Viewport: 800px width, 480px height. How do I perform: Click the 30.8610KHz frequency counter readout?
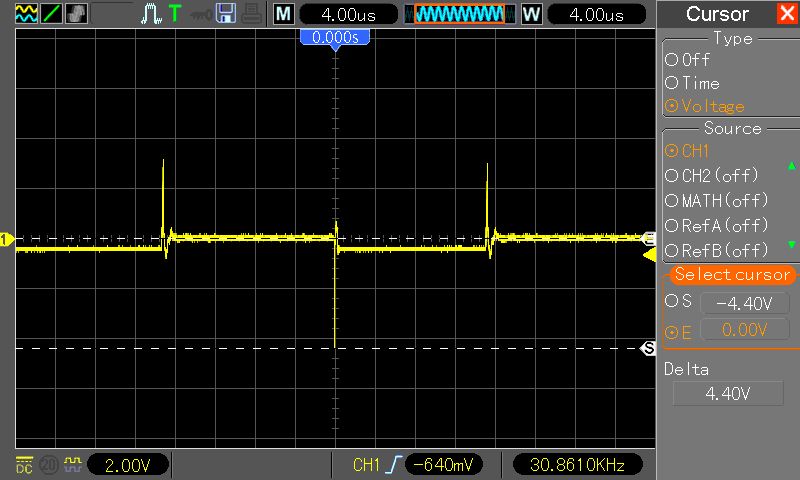tap(578, 465)
